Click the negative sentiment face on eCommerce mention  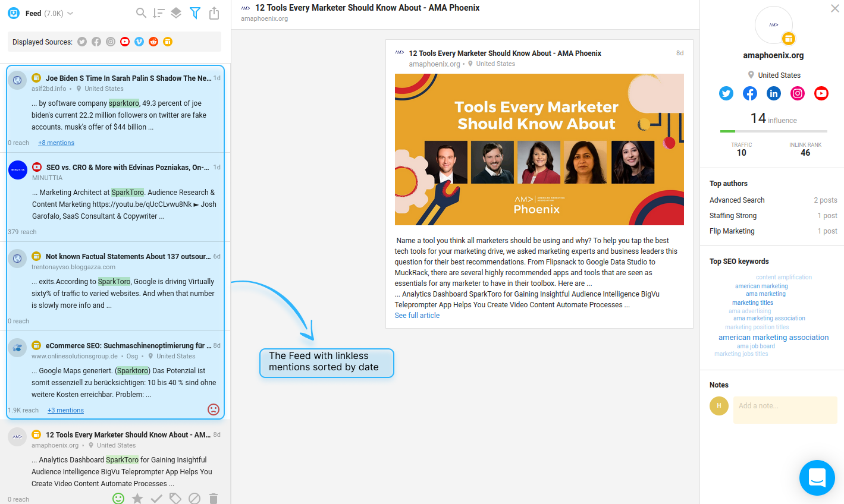click(x=214, y=409)
